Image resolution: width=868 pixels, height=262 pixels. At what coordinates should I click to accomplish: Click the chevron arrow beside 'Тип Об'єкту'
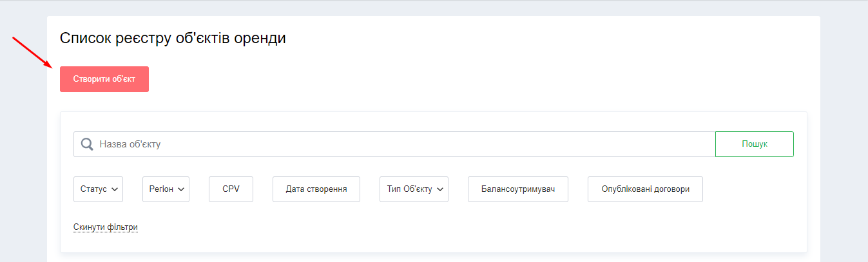[x=440, y=189]
